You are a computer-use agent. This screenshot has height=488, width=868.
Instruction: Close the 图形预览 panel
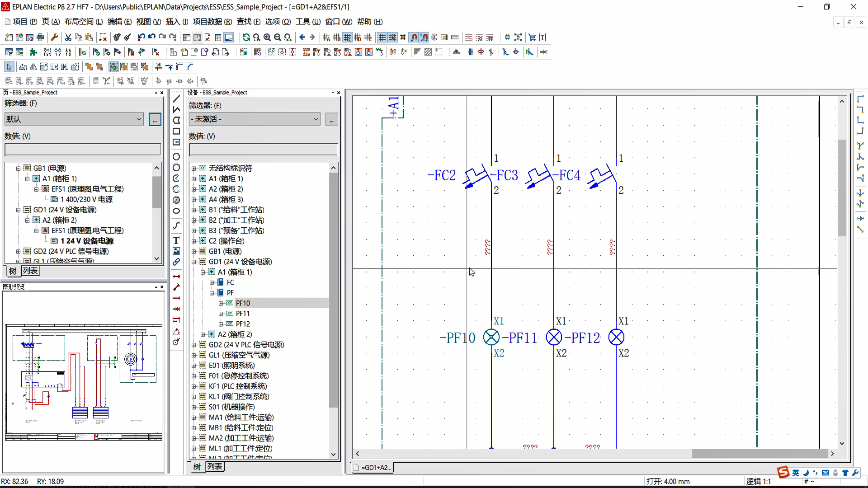coord(162,287)
